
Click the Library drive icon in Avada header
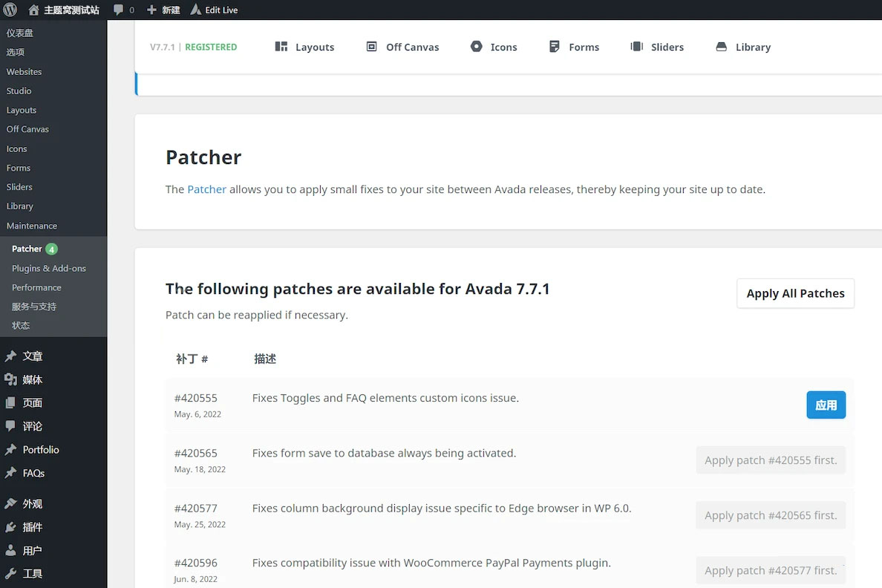click(721, 47)
